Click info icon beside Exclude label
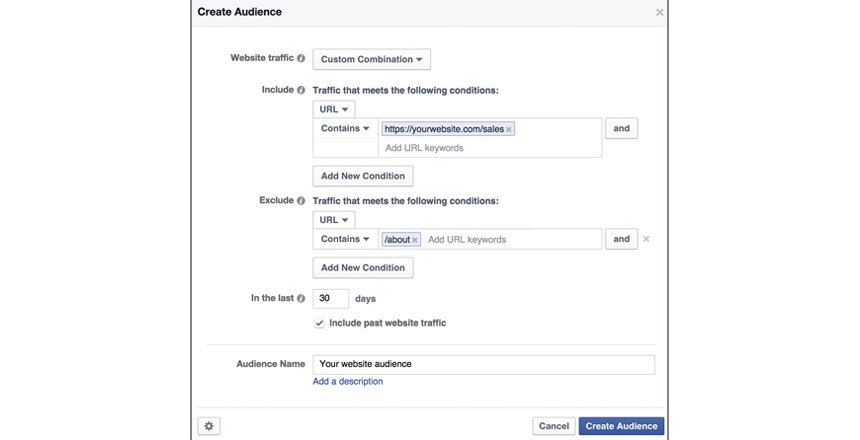This screenshot has width=860, height=440. pyautogui.click(x=301, y=200)
